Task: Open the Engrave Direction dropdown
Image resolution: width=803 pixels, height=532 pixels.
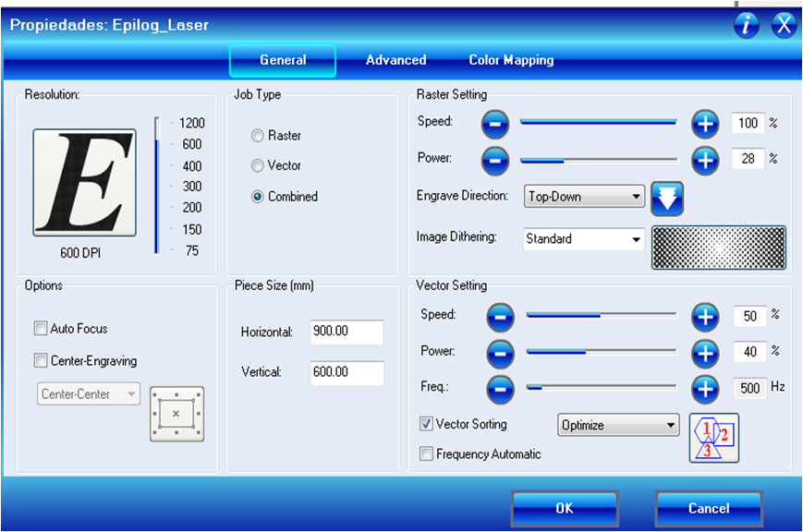Action: (584, 196)
